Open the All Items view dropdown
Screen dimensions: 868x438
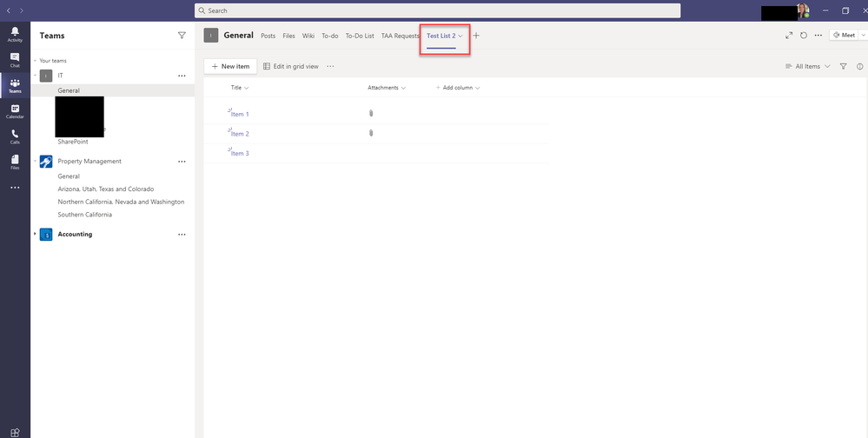click(x=808, y=66)
